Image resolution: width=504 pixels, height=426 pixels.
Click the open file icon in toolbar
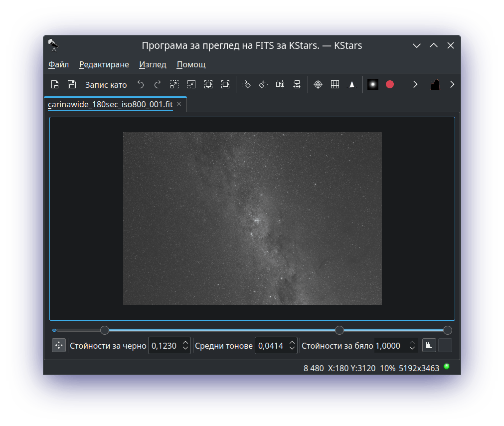click(x=55, y=85)
